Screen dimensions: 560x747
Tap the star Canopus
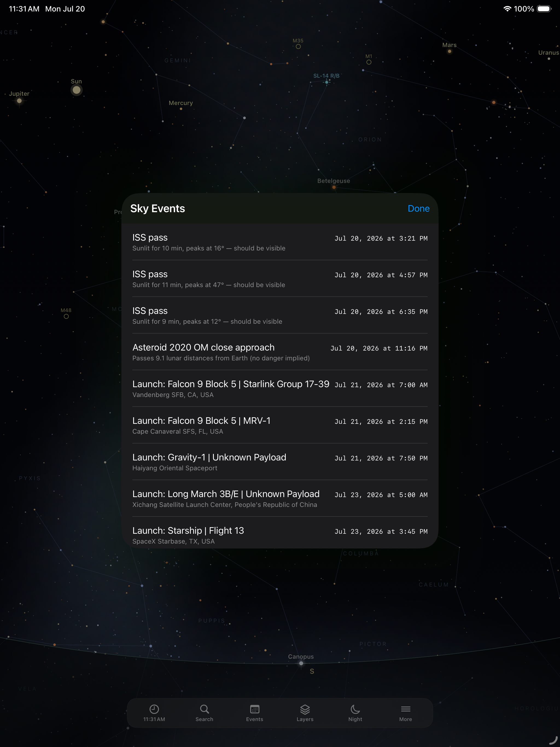pos(301,663)
